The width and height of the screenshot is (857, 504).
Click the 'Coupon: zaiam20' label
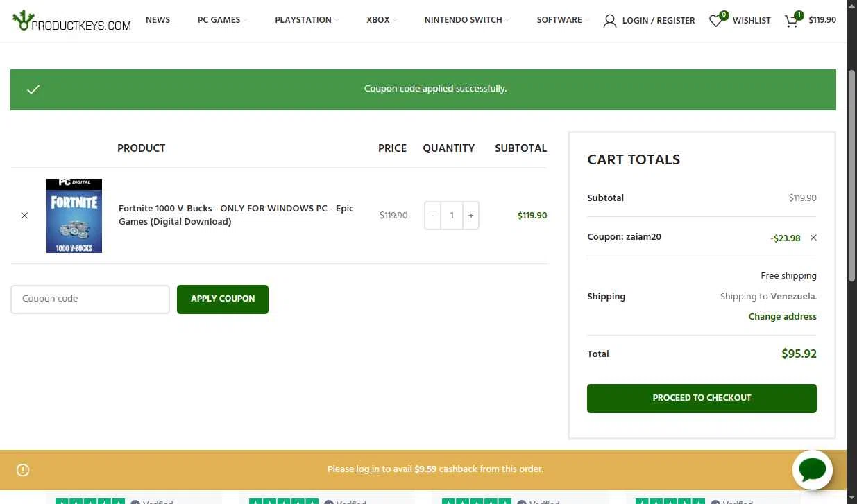624,237
